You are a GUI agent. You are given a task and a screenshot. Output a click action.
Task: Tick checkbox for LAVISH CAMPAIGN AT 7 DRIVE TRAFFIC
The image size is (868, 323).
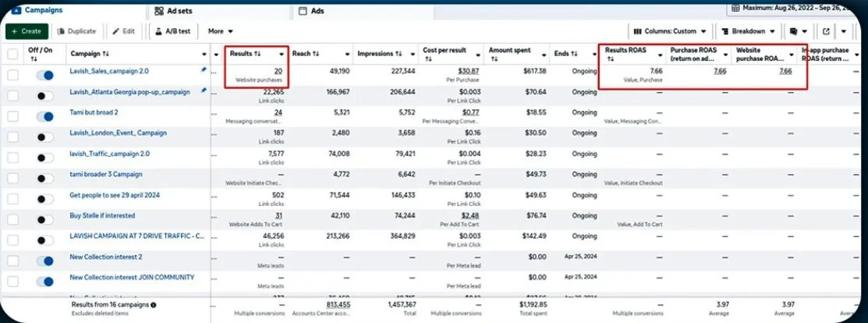(12, 240)
